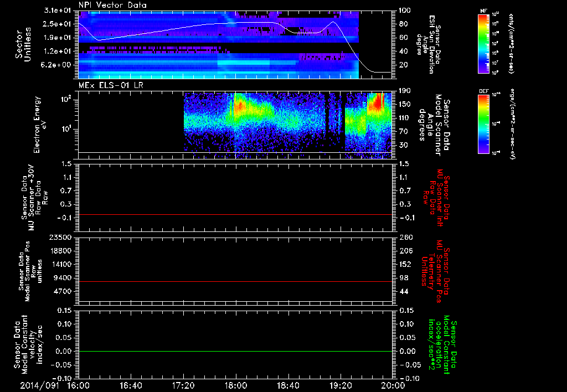The image size is (567, 392).
Task: Click the DEF color bar gradient
Action: 484,124
